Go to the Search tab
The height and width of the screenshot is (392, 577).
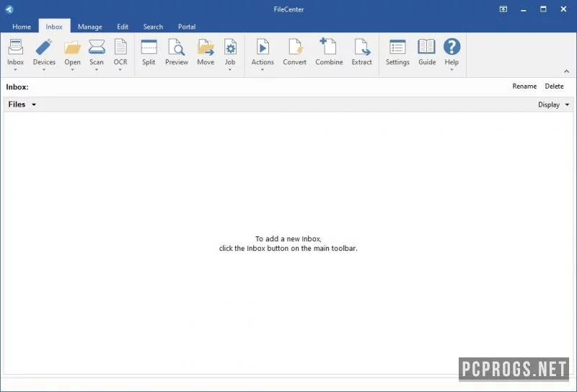pos(153,27)
